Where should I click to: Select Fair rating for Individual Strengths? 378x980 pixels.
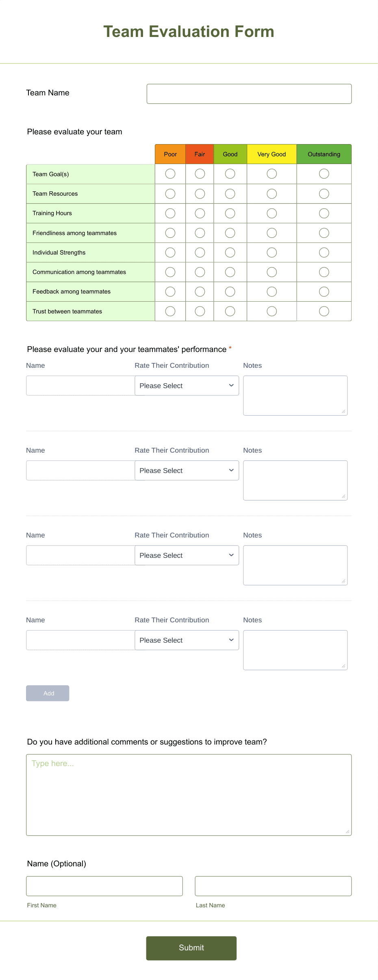[199, 252]
